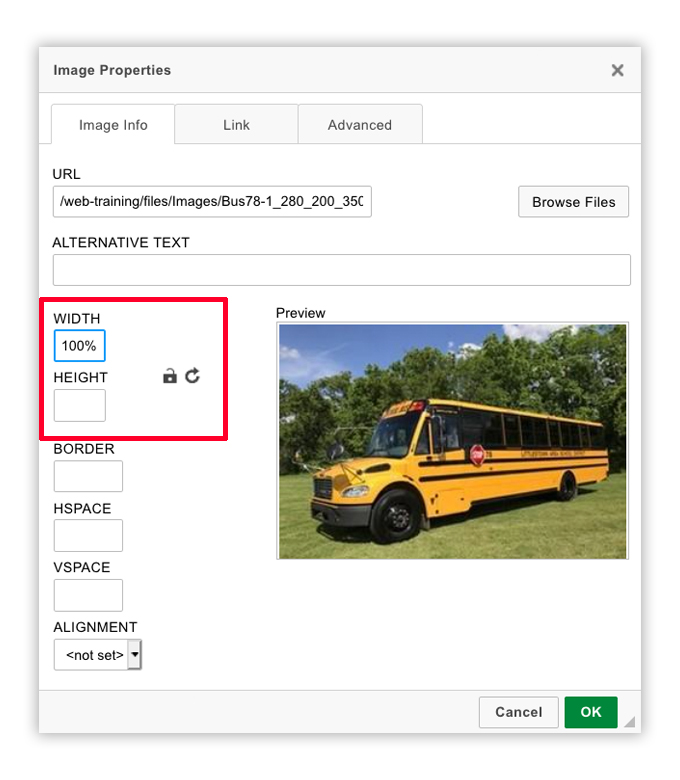Viewport: 680px width, 780px height.
Task: Focus the HSPACE input box
Action: pos(88,535)
